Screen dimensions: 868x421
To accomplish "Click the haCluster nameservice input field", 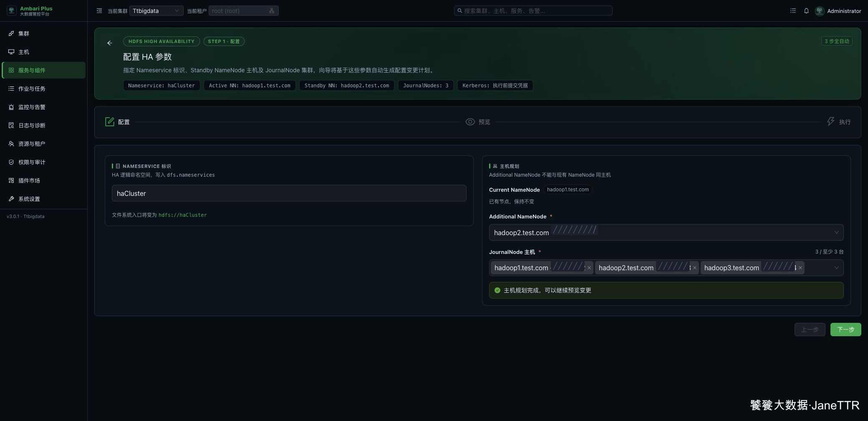I will (289, 193).
